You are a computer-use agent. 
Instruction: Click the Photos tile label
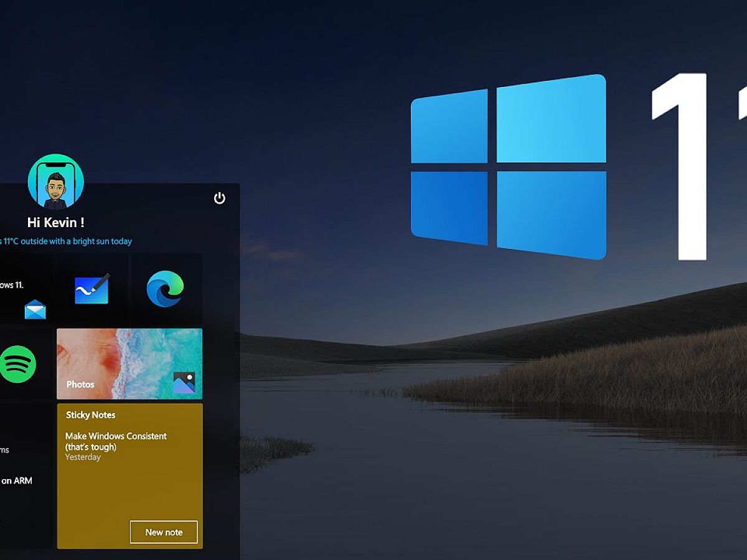pyautogui.click(x=80, y=385)
